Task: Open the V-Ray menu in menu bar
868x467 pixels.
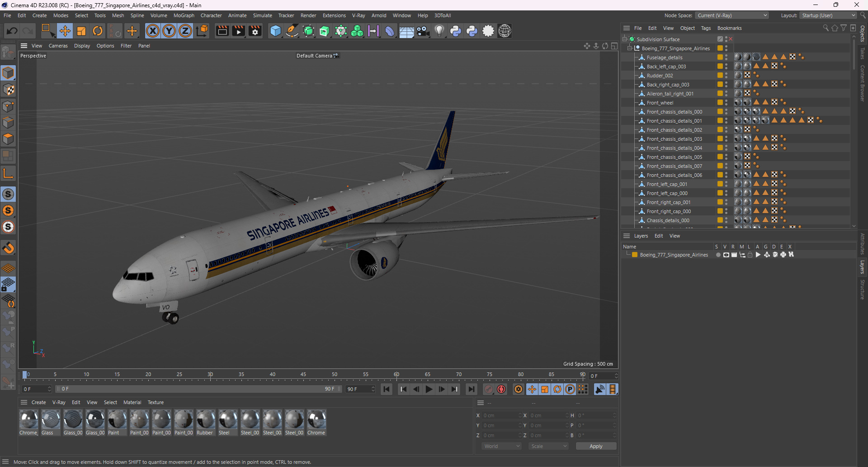Action: [x=359, y=15]
